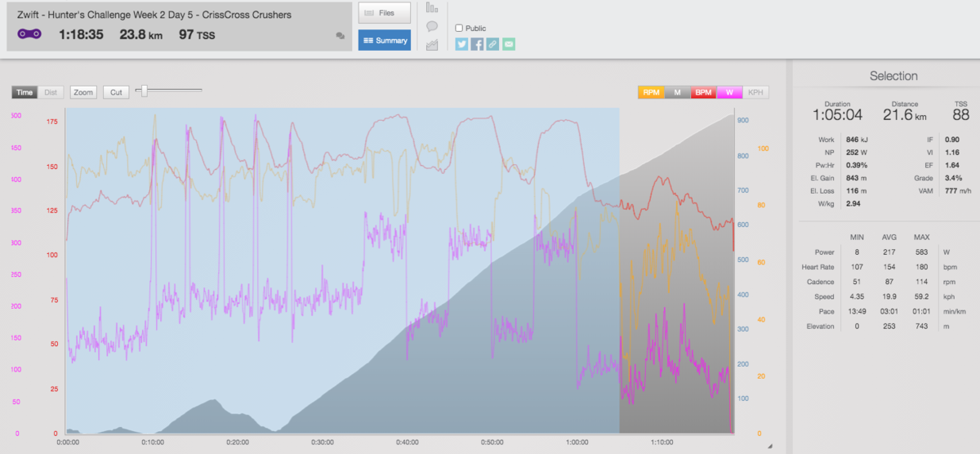This screenshot has width=980, height=454.
Task: Share workout on Twitter
Action: [461, 44]
